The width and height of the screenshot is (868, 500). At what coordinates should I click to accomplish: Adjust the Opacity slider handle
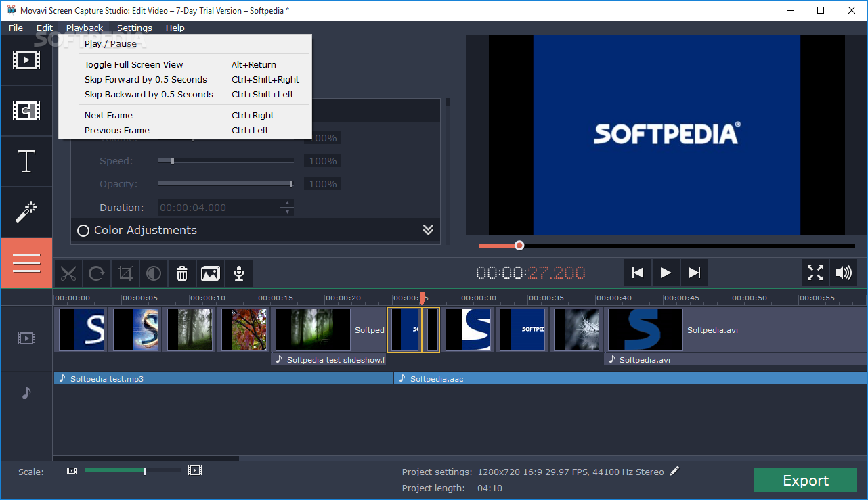pos(291,184)
